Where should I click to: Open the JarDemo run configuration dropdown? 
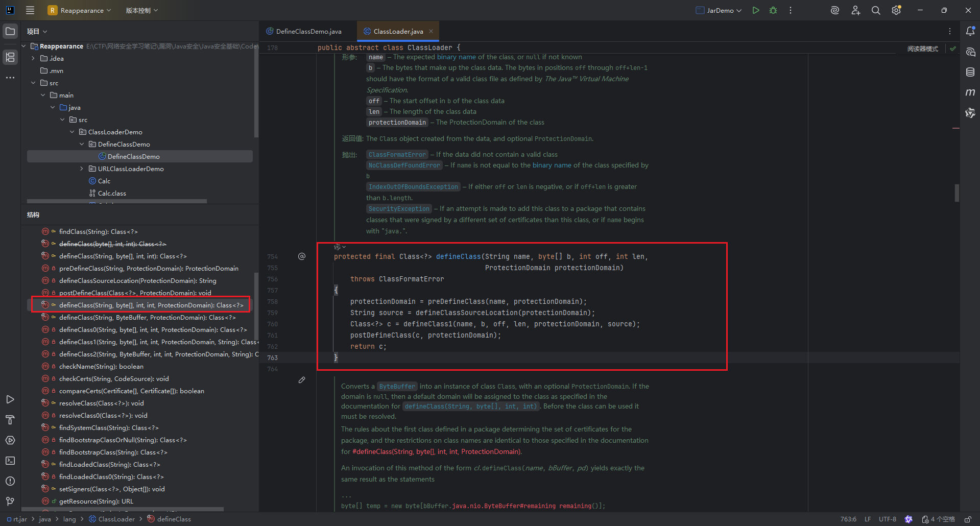point(719,10)
